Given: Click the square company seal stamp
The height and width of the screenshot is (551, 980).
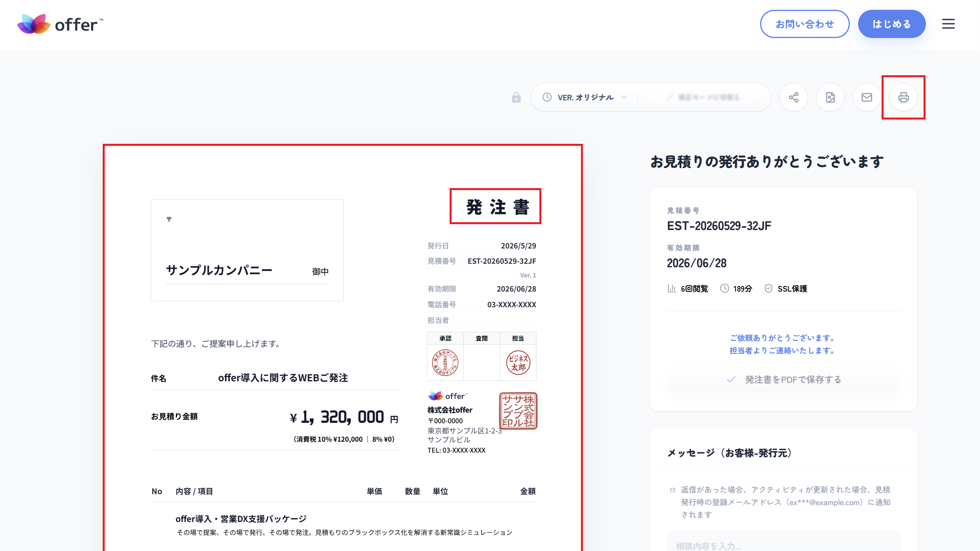Looking at the screenshot, I should click(x=518, y=411).
